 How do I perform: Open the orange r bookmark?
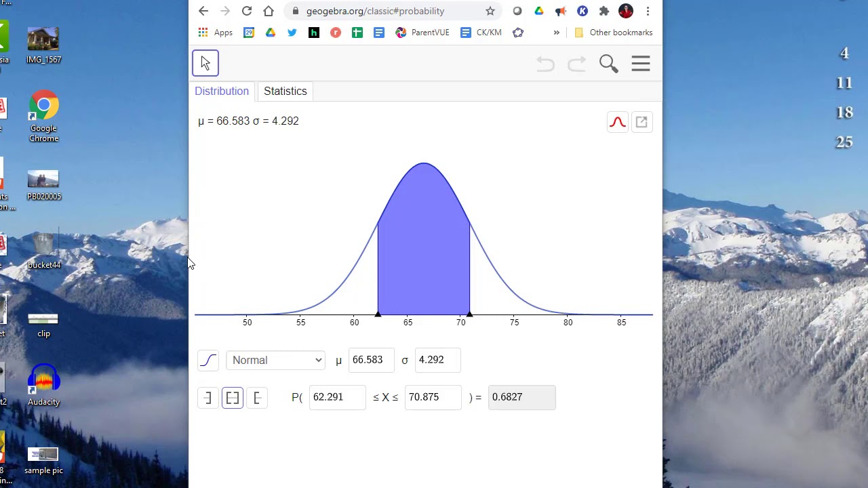tap(336, 33)
